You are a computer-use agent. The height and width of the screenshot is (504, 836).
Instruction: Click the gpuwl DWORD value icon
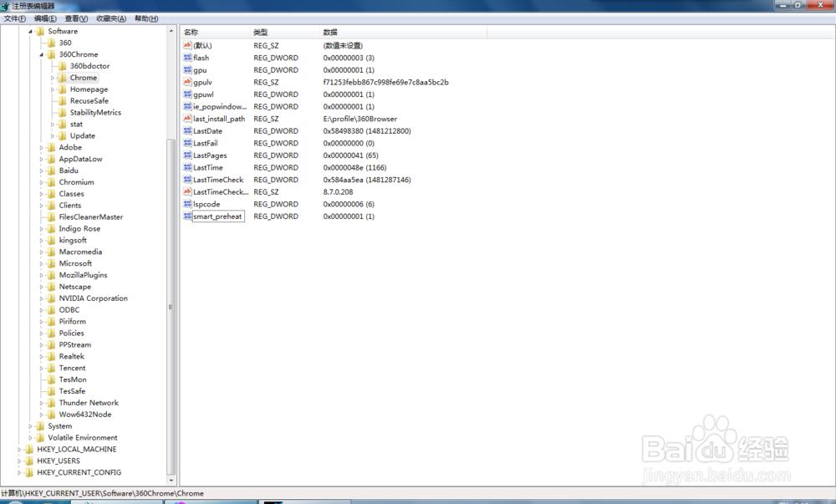point(187,94)
